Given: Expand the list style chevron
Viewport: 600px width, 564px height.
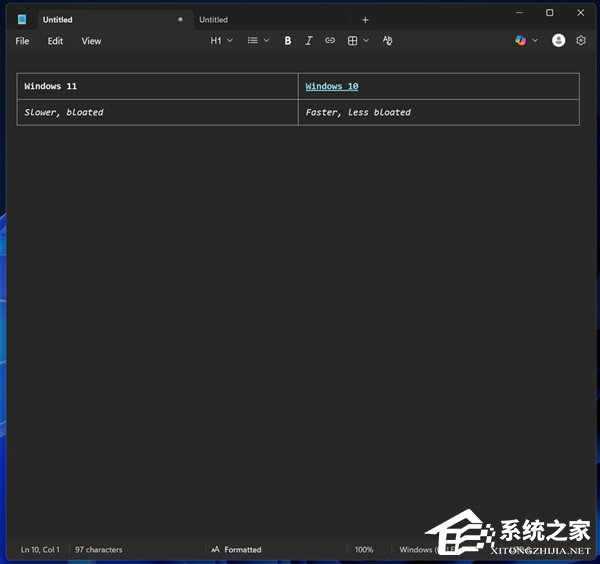Looking at the screenshot, I should [x=266, y=41].
